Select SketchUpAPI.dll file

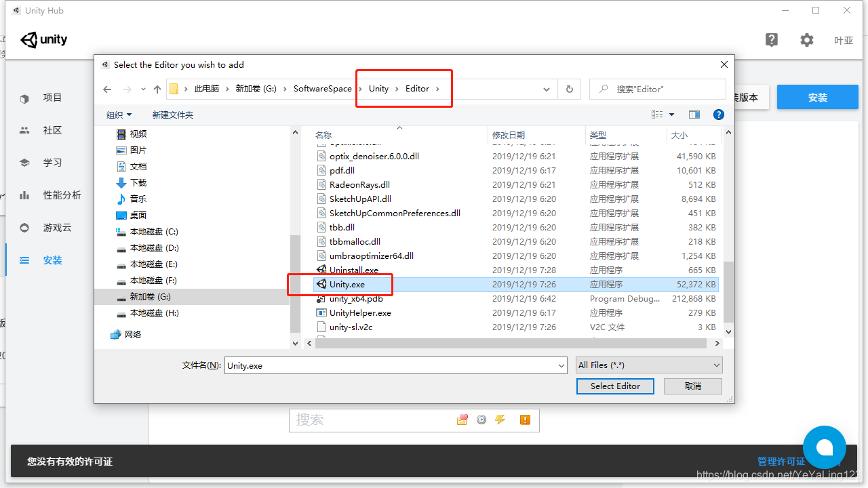[360, 199]
